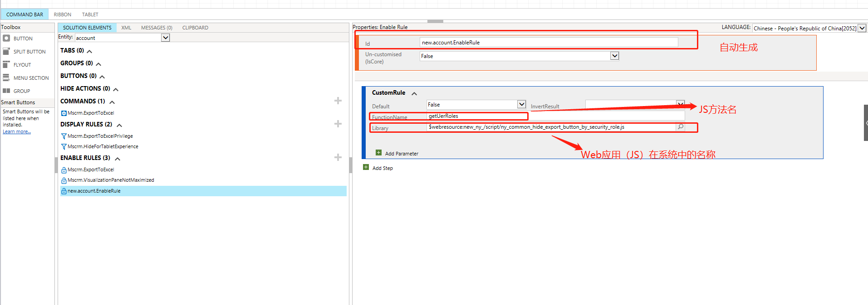
Task: Open the InvertResult dropdown
Action: click(680, 104)
